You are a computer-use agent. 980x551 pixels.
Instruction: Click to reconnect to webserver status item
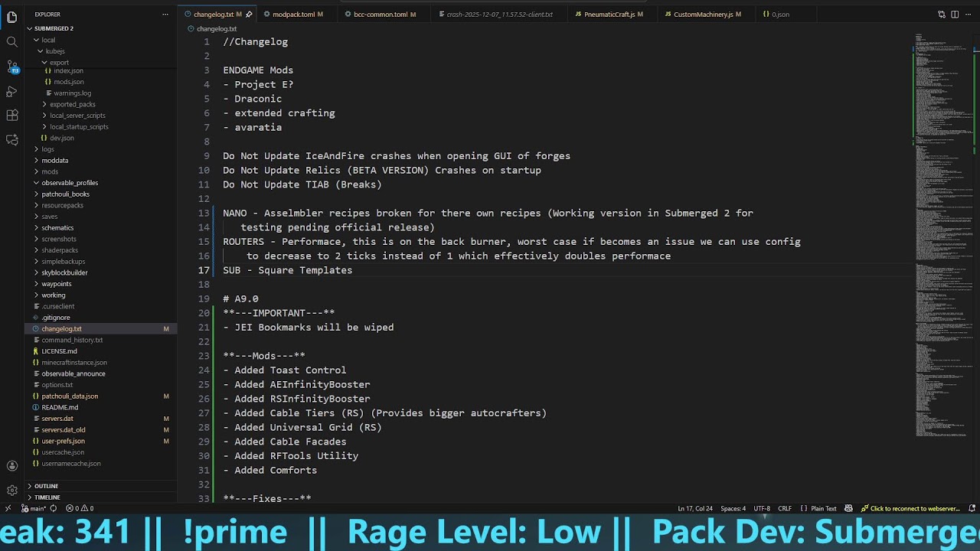(x=910, y=508)
